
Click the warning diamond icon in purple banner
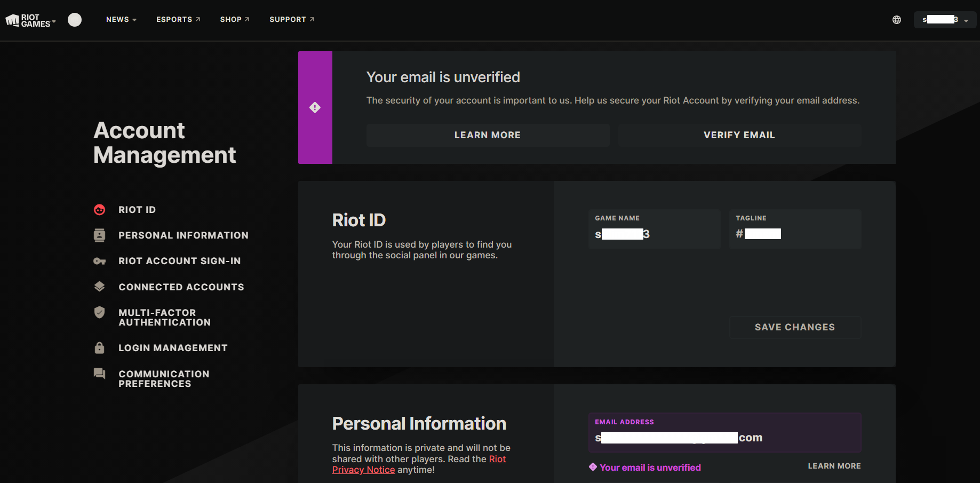tap(315, 107)
